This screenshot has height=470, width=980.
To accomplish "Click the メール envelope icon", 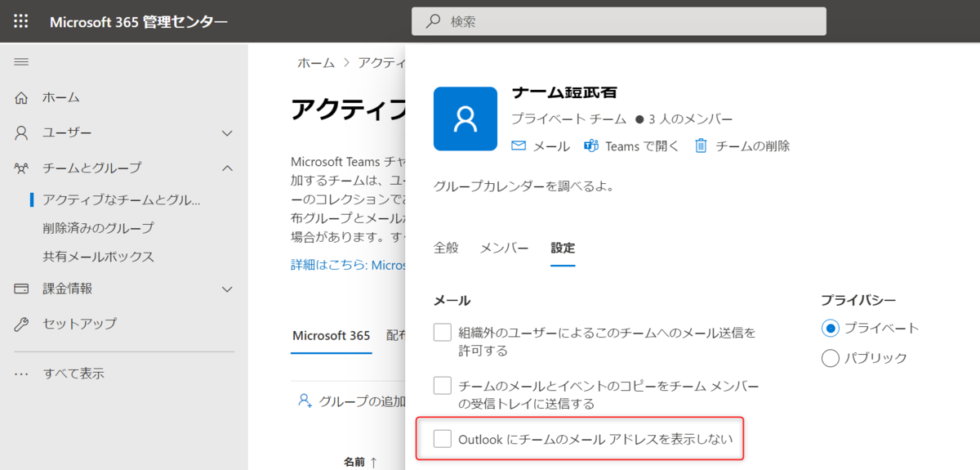I will click(519, 146).
